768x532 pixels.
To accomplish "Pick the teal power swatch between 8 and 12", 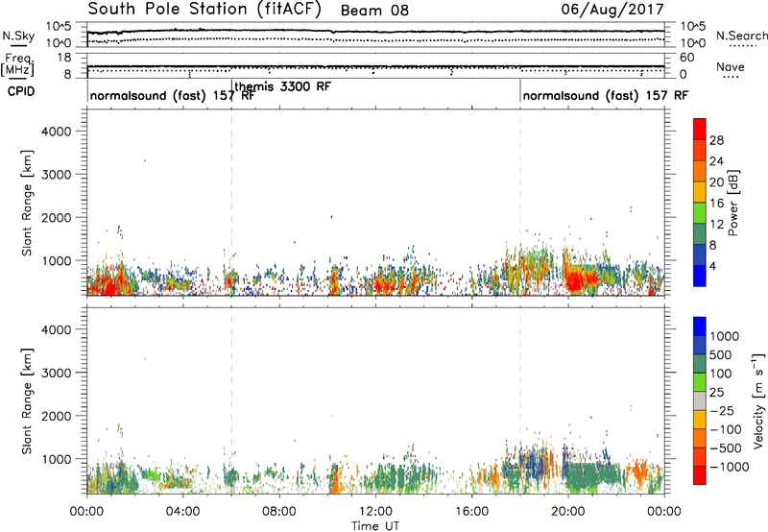I will pos(700,234).
